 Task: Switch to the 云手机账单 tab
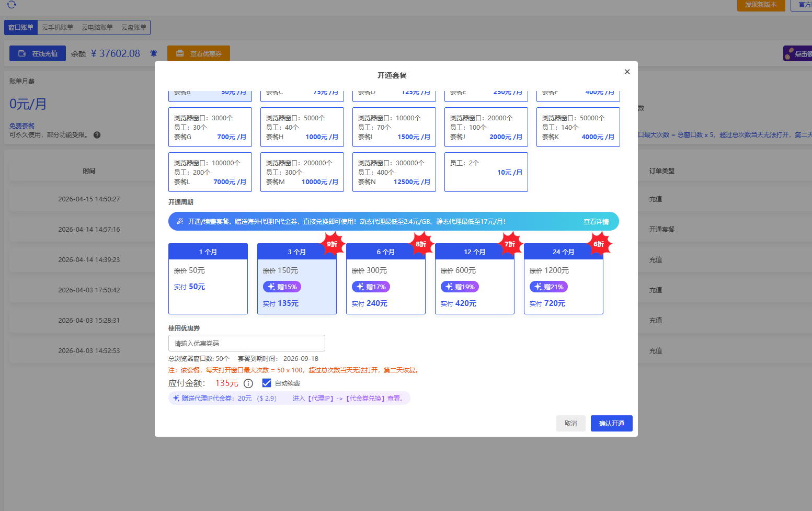(x=58, y=27)
